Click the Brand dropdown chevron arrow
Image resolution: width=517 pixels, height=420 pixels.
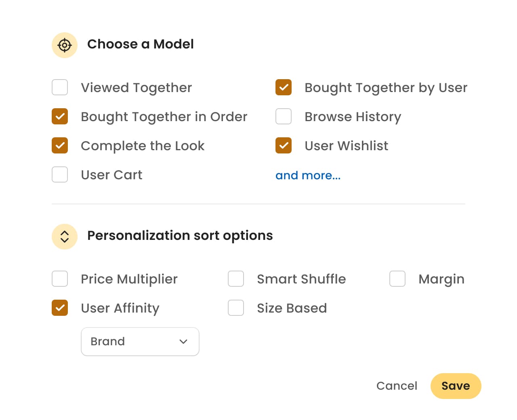tap(183, 342)
